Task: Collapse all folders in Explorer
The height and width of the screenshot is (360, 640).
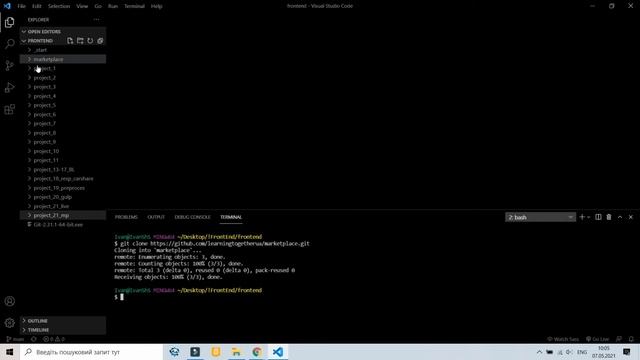Action: point(100,41)
